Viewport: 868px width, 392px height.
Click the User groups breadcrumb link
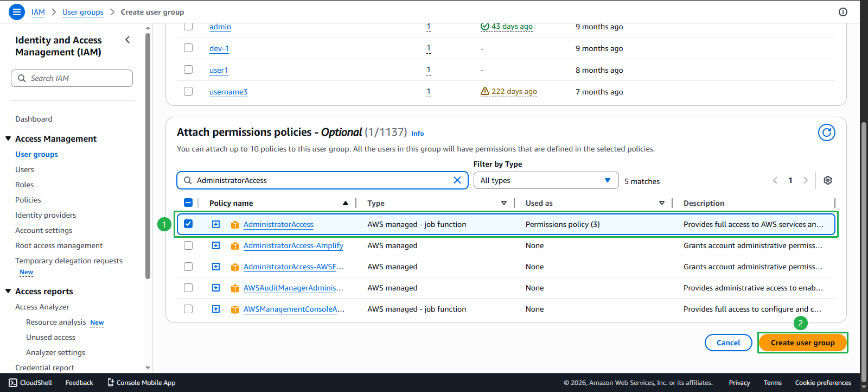83,12
